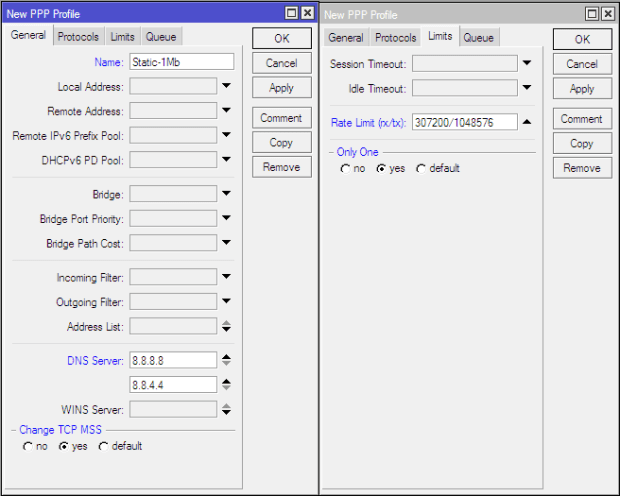The height and width of the screenshot is (496, 620).
Task: Click Remove in the left window
Action: point(282,167)
